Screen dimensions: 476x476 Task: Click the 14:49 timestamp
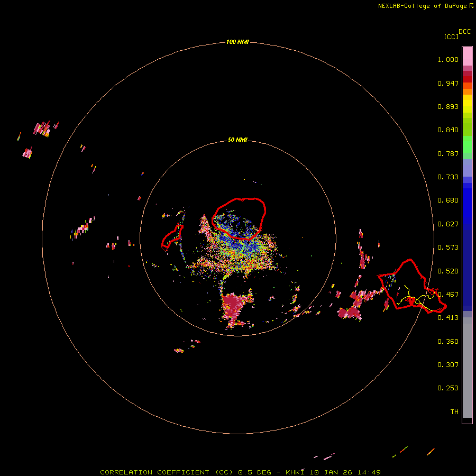tap(369, 472)
